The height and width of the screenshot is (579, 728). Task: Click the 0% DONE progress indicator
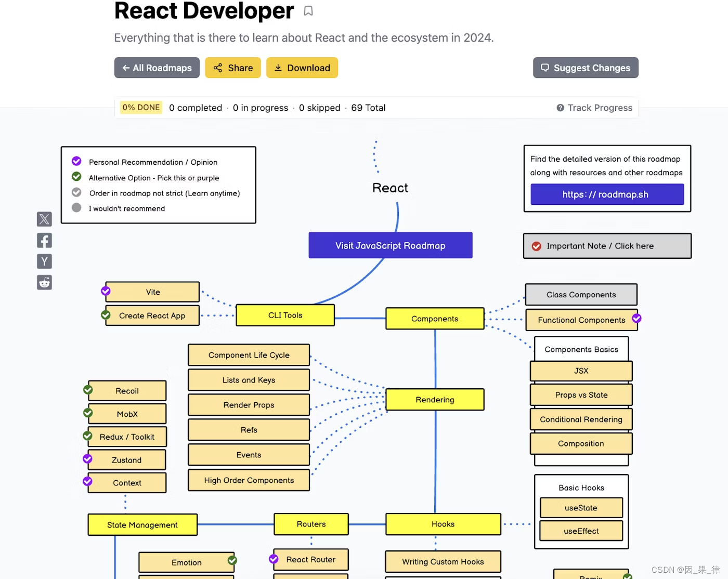(x=141, y=107)
